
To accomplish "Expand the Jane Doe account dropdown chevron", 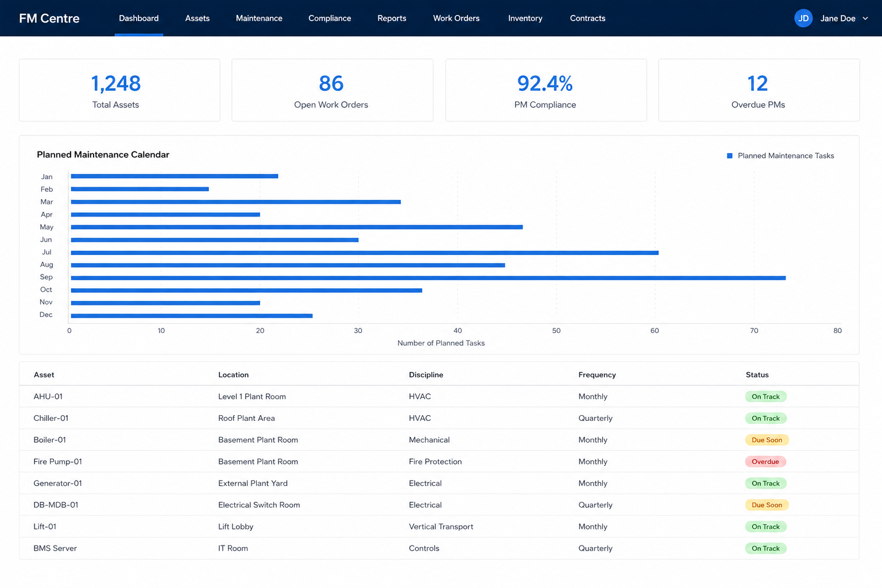I will 865,18.
